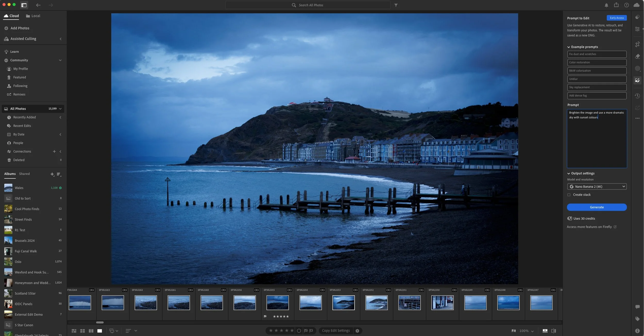This screenshot has height=336, width=644.
Task: Add a connection with plus icon
Action: tap(54, 152)
